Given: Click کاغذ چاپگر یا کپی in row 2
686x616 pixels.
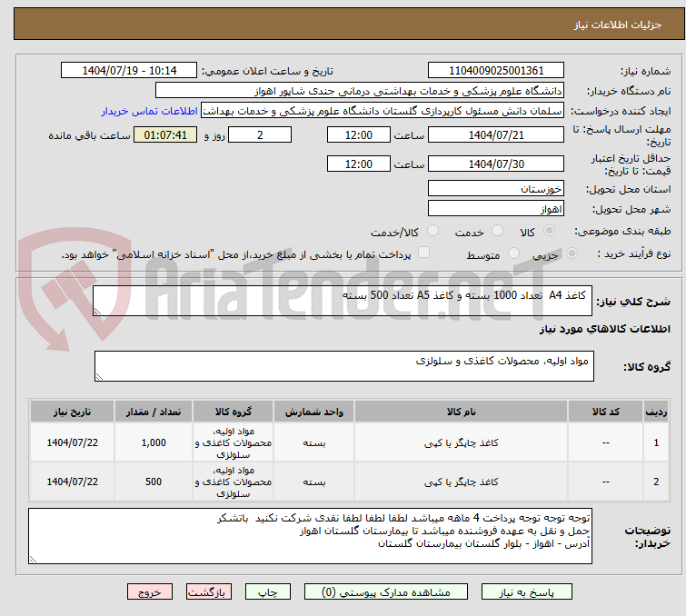Looking at the screenshot, I should (462, 482).
